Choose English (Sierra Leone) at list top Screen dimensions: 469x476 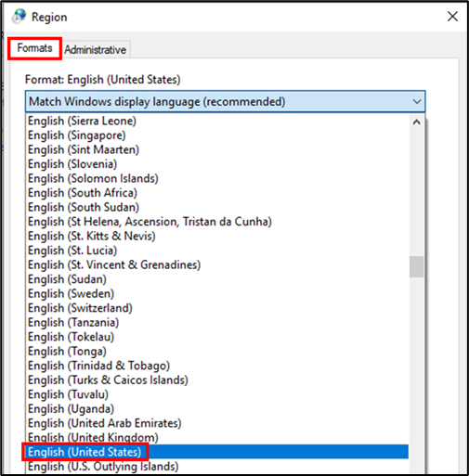coord(217,121)
